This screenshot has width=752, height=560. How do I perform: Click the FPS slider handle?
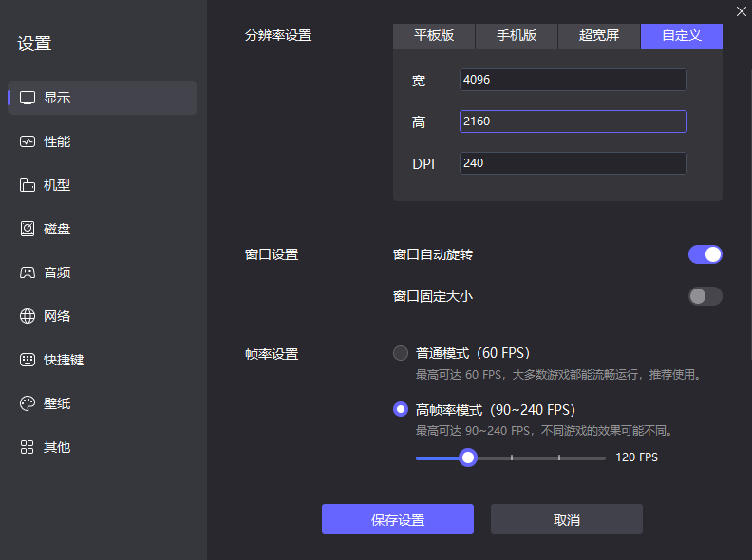pos(467,457)
